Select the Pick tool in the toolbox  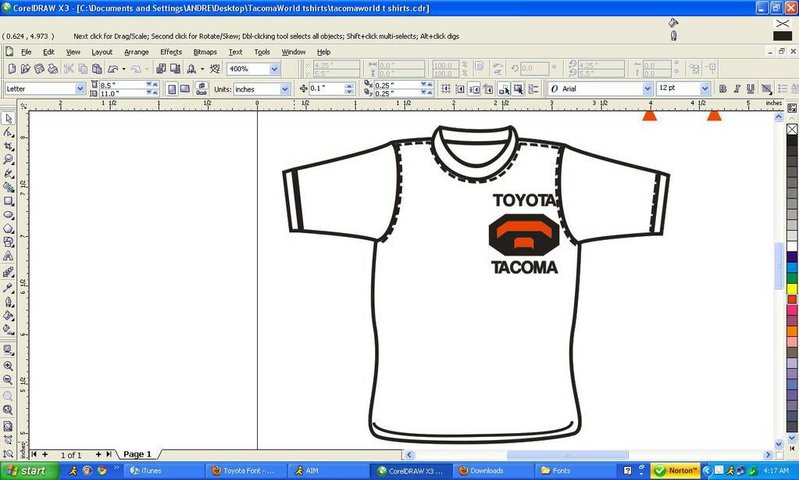point(8,118)
